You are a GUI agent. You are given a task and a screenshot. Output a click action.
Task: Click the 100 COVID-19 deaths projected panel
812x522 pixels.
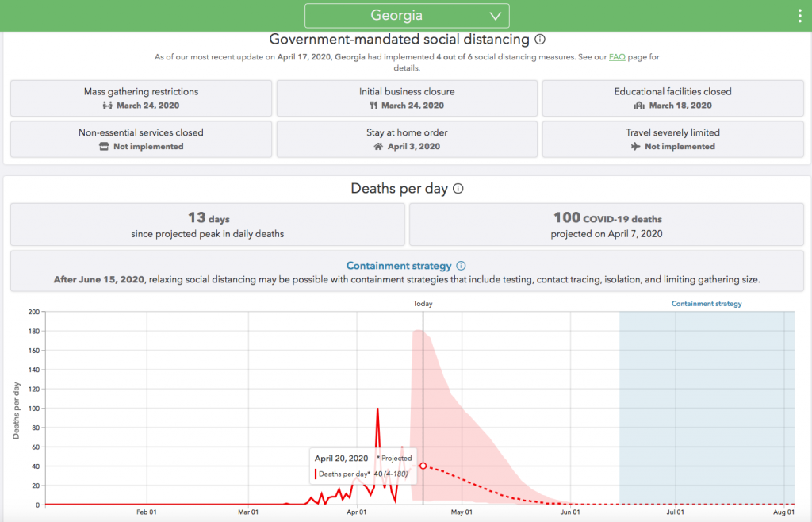(607, 225)
